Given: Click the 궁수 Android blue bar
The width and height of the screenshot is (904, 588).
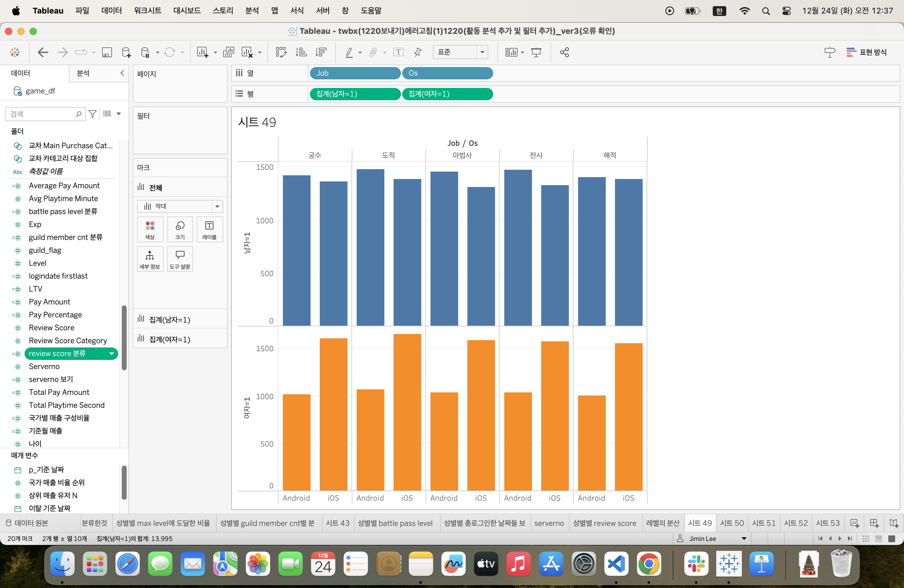Looking at the screenshot, I should (297, 250).
